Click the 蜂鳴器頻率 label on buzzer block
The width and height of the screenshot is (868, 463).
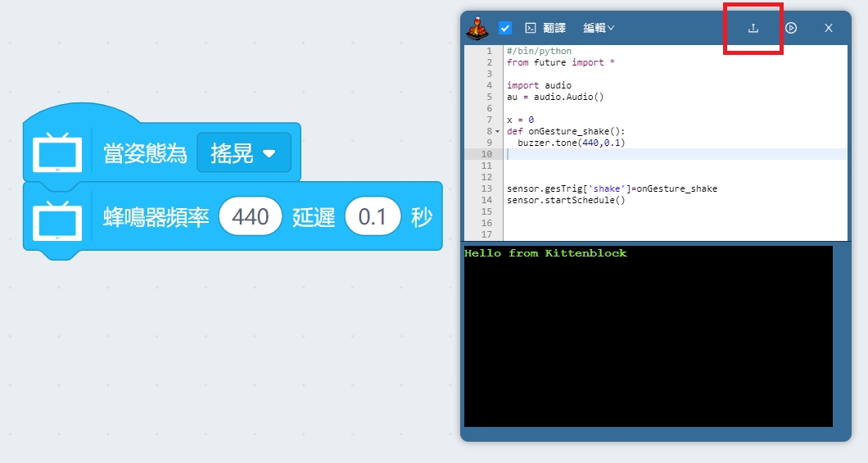point(156,217)
